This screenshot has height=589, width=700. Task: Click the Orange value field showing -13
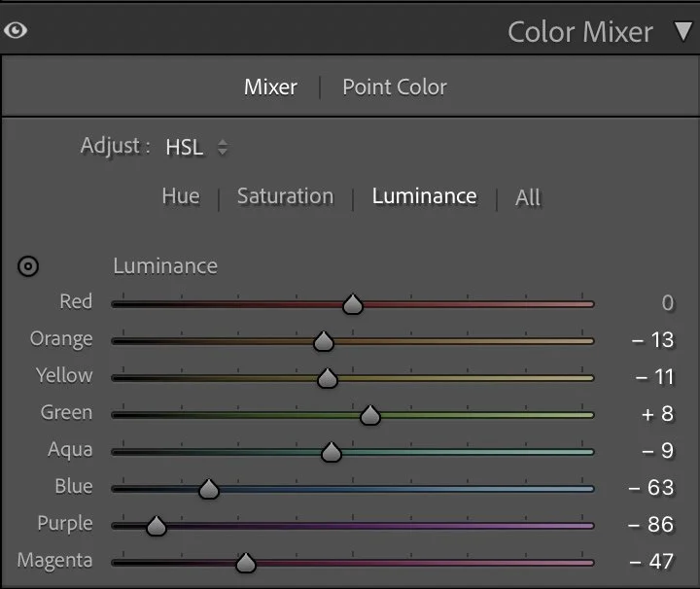coord(652,340)
